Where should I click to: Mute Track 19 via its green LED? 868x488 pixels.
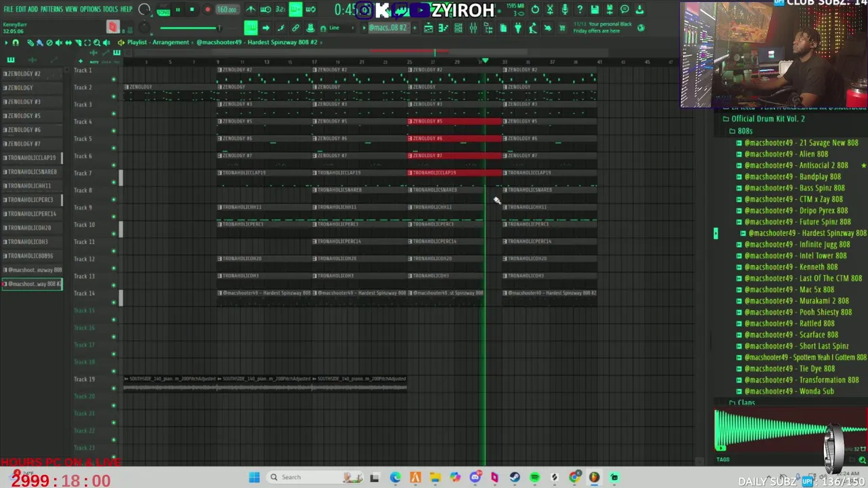pos(113,388)
